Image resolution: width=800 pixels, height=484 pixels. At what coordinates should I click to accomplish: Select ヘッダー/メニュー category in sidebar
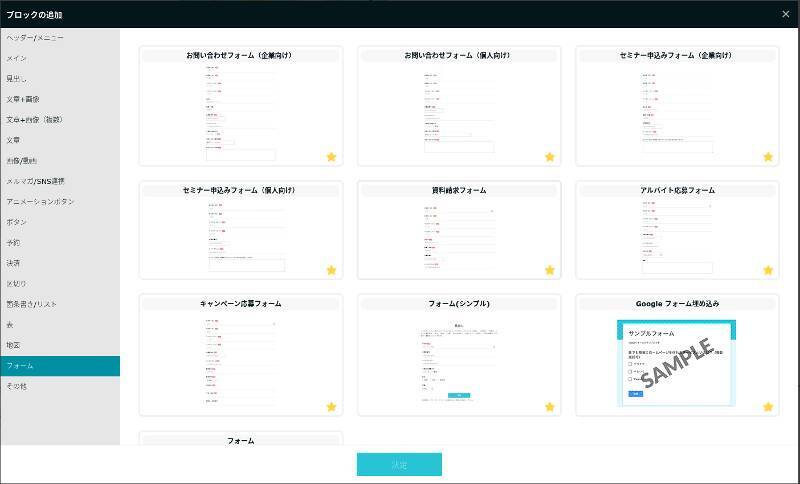click(x=35, y=38)
